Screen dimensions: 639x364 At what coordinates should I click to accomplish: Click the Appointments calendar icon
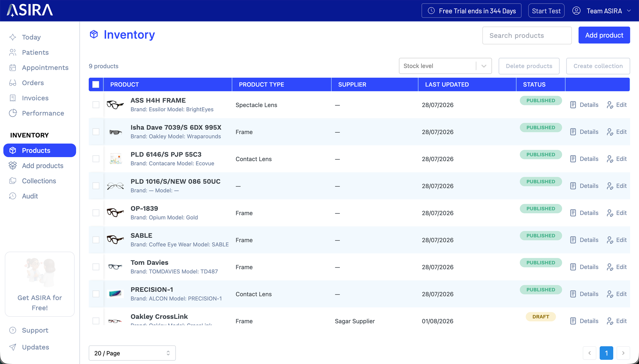pos(13,68)
